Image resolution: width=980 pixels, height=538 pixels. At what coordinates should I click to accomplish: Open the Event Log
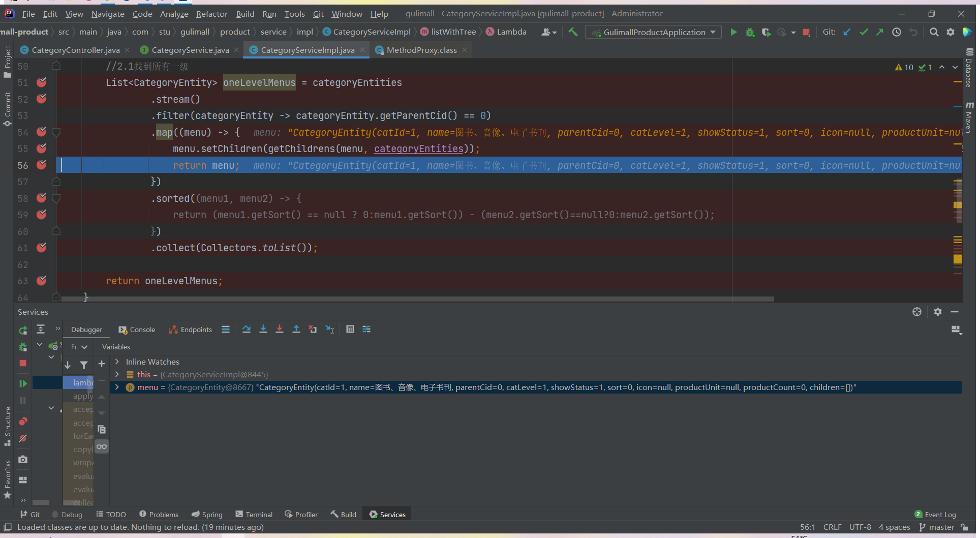935,515
